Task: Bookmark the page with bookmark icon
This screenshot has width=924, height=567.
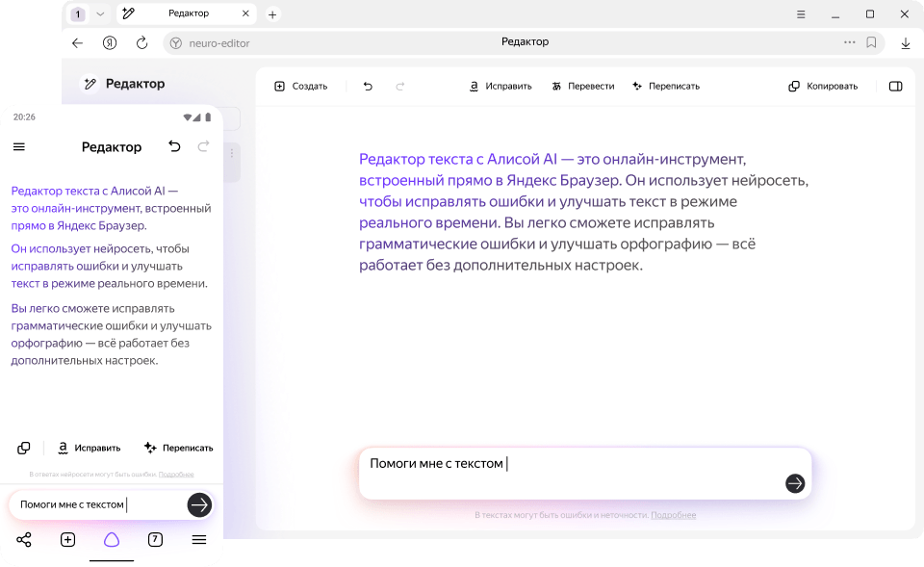Action: 871,42
